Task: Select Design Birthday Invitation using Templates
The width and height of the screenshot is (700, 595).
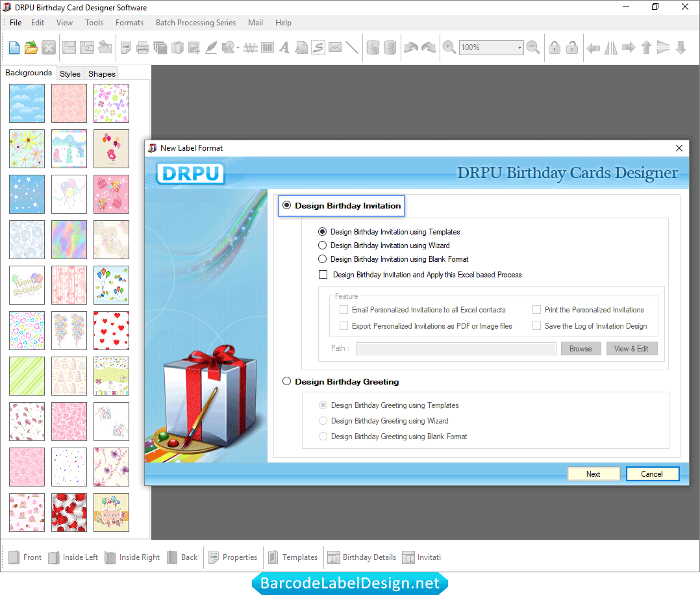Action: tap(322, 232)
